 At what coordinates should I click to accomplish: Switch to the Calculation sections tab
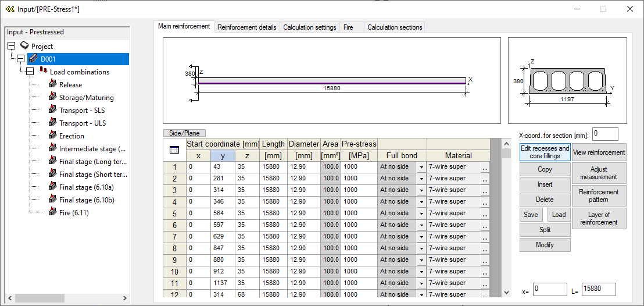coord(395,27)
